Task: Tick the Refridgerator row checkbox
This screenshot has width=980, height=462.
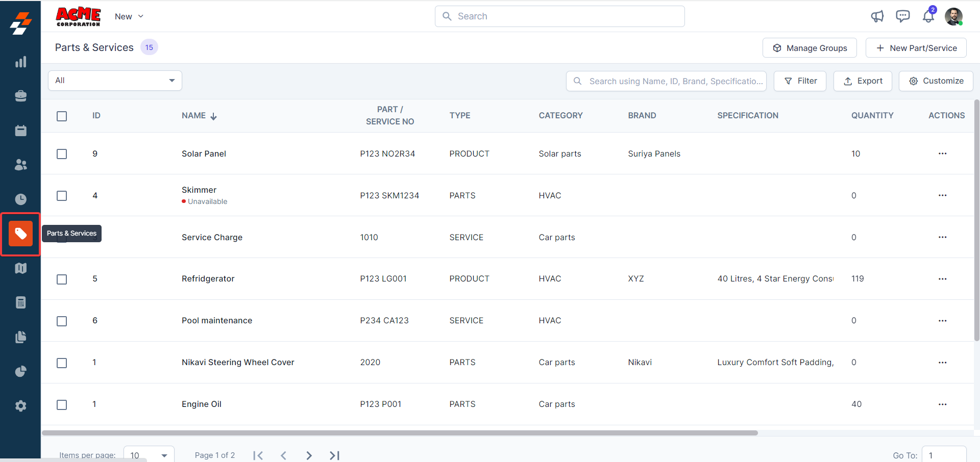Action: tap(62, 279)
